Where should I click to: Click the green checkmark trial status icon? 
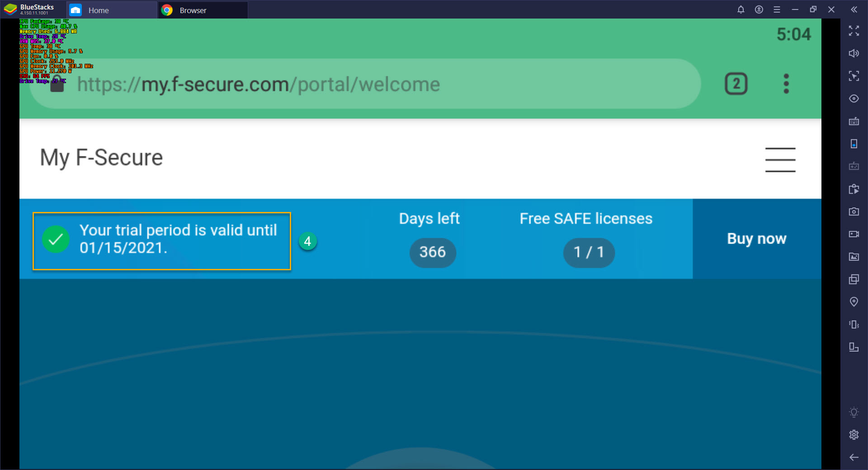click(x=56, y=239)
